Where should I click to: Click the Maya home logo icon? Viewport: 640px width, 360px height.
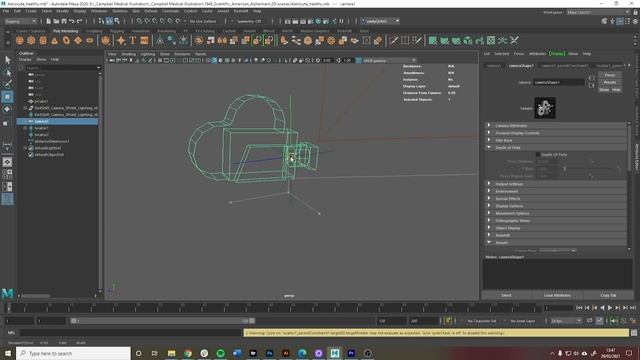point(7,293)
